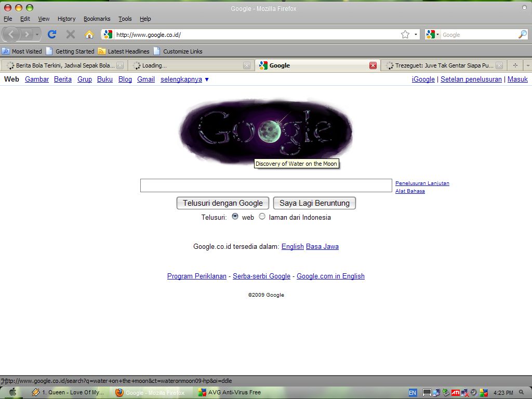Open the View menu
Viewport: 532px width, 399px height.
pyautogui.click(x=44, y=19)
